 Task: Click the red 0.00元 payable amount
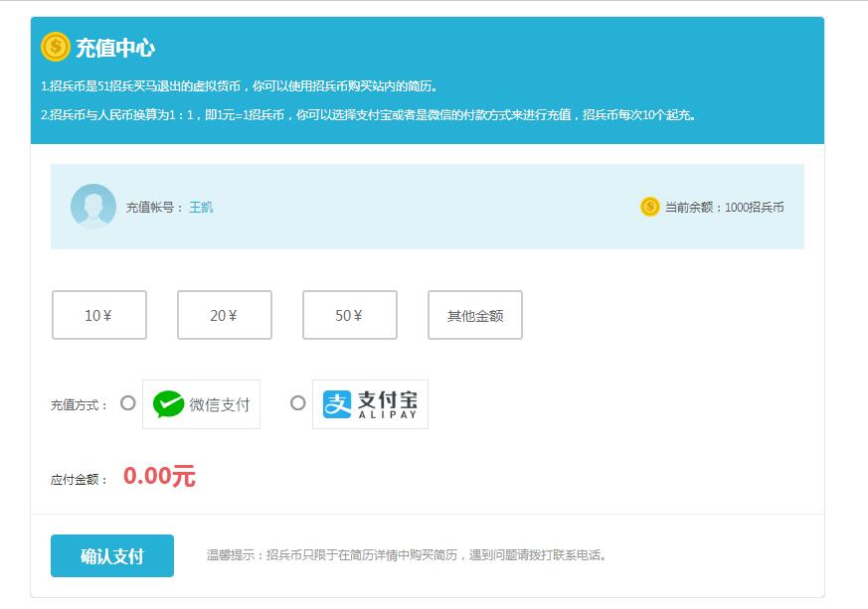coord(159,477)
